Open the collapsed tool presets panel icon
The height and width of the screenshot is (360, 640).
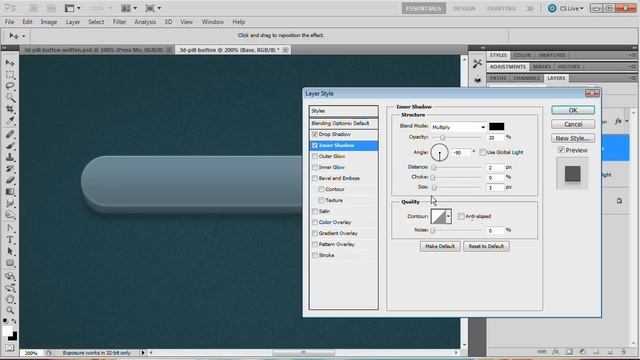coord(477,64)
